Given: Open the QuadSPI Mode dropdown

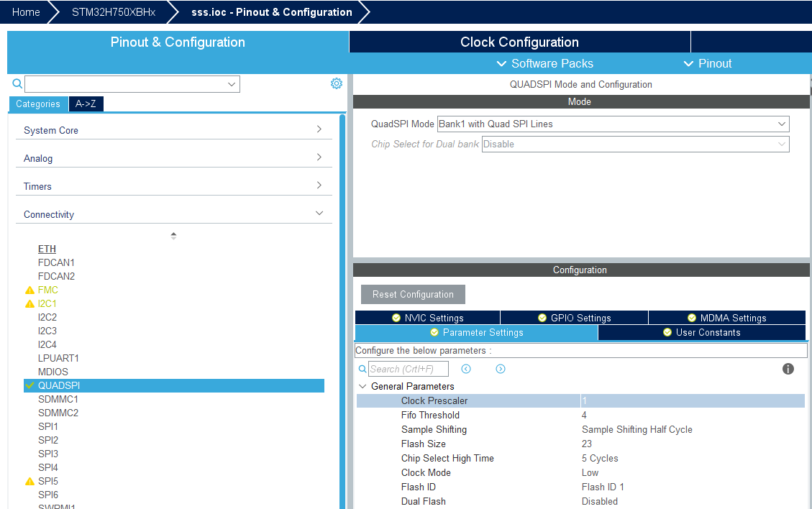Looking at the screenshot, I should pyautogui.click(x=782, y=124).
